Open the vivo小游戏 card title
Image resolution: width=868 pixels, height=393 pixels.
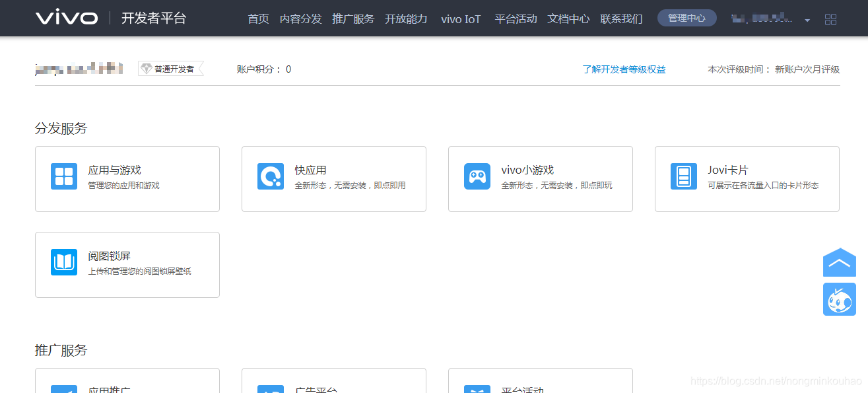pyautogui.click(x=527, y=170)
